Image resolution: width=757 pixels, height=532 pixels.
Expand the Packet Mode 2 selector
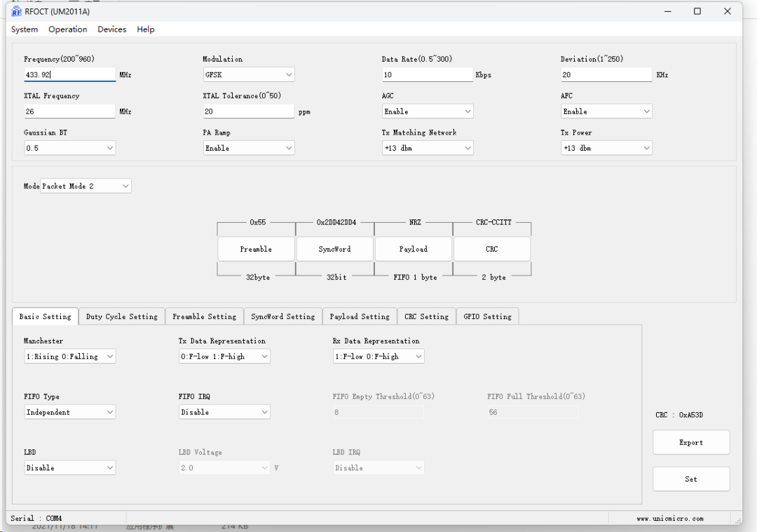coord(86,186)
